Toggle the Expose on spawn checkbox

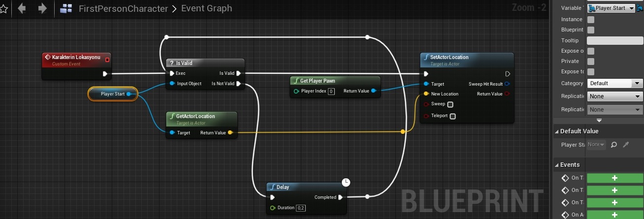point(591,51)
